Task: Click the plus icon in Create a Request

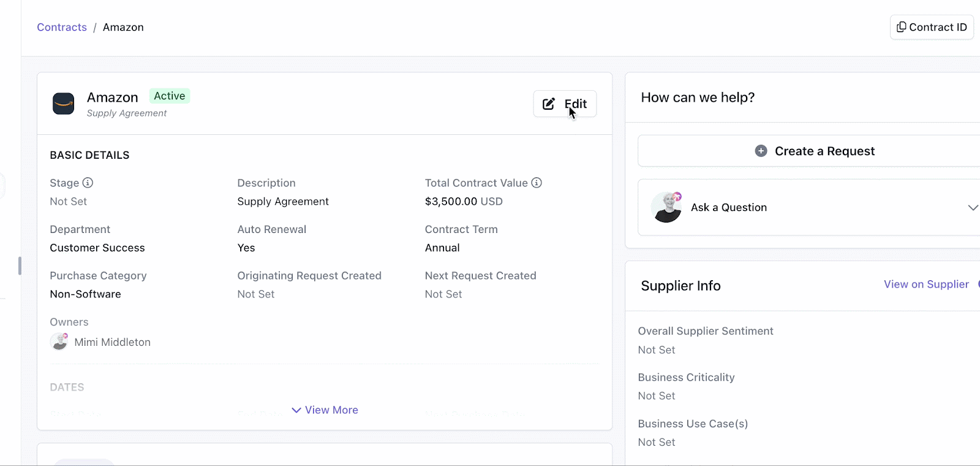Action: click(761, 151)
